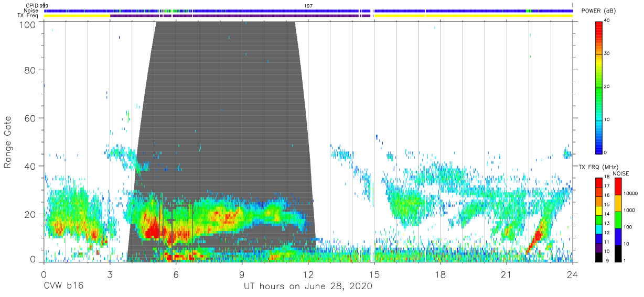Viewport: 644px width, 297px height.
Task: Click the Noise row label above the plot
Action: click(x=31, y=10)
